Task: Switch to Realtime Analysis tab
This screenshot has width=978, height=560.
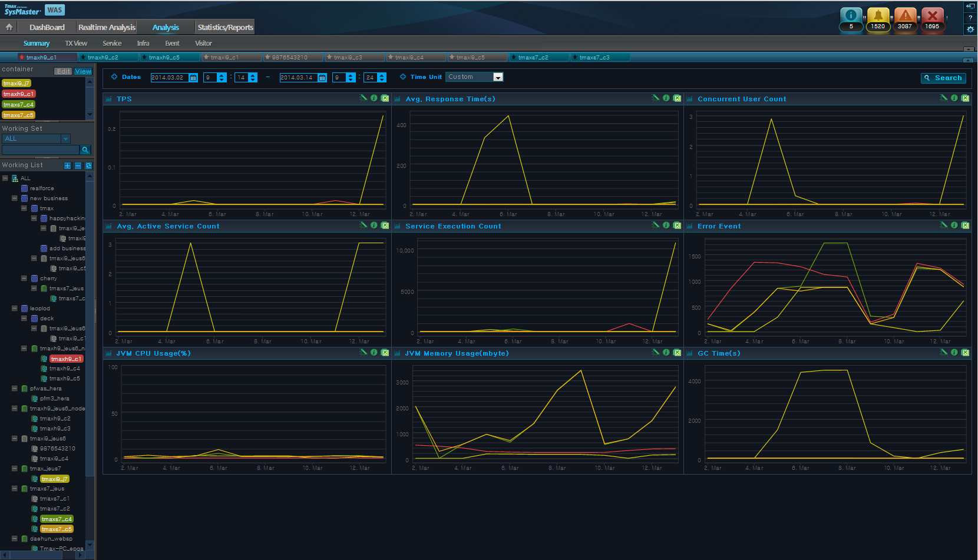Action: pos(107,27)
